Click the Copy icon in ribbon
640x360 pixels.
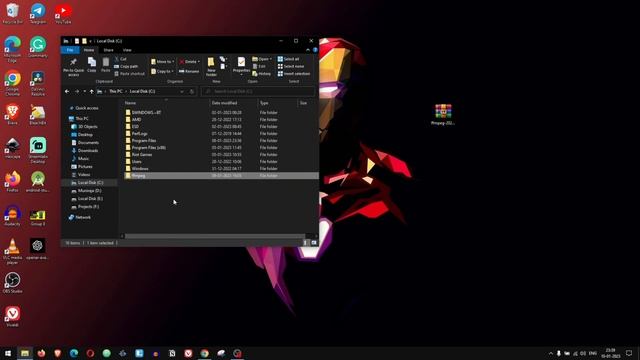coord(92,65)
